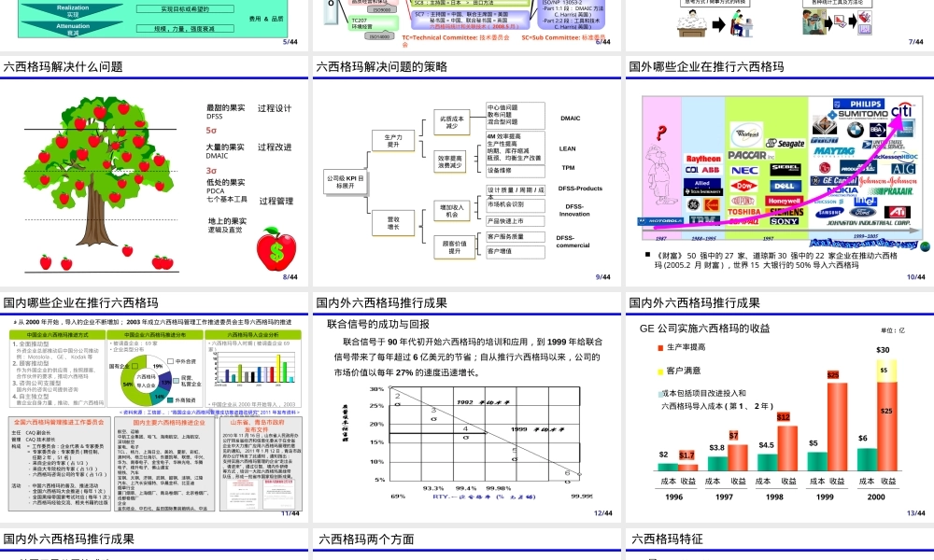Click the LEAN label
This screenshot has width=934, height=560.
click(x=567, y=148)
